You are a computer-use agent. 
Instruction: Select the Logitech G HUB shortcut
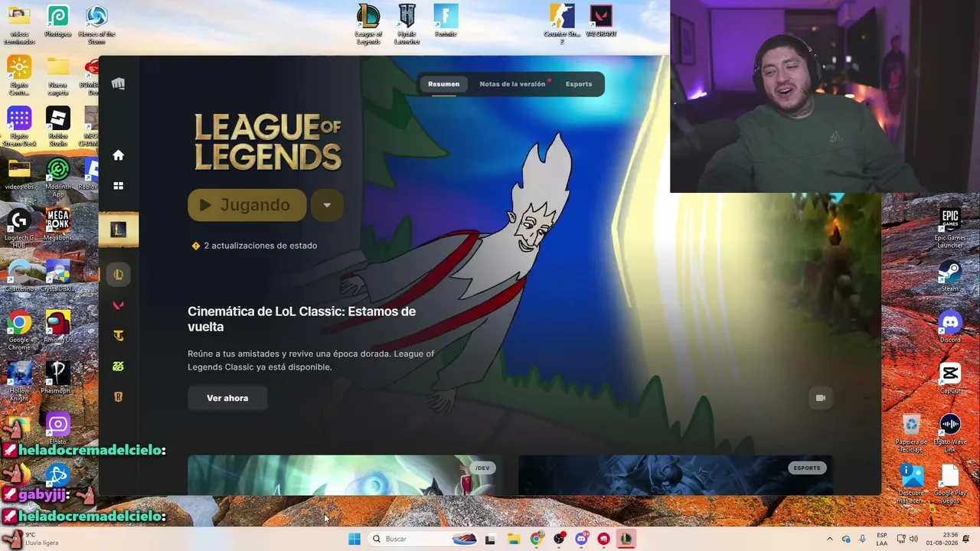(19, 228)
